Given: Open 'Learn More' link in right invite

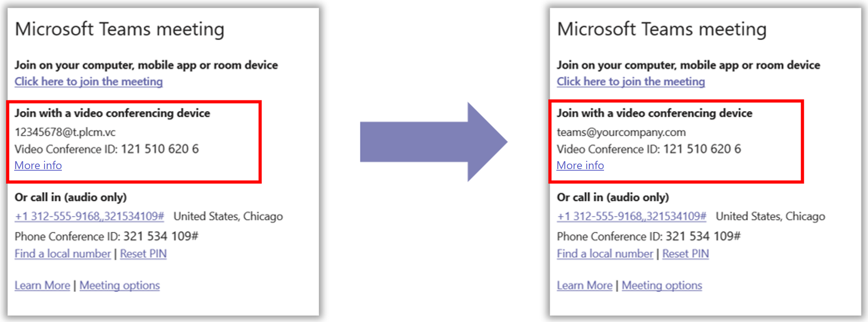Looking at the screenshot, I should pos(585,285).
